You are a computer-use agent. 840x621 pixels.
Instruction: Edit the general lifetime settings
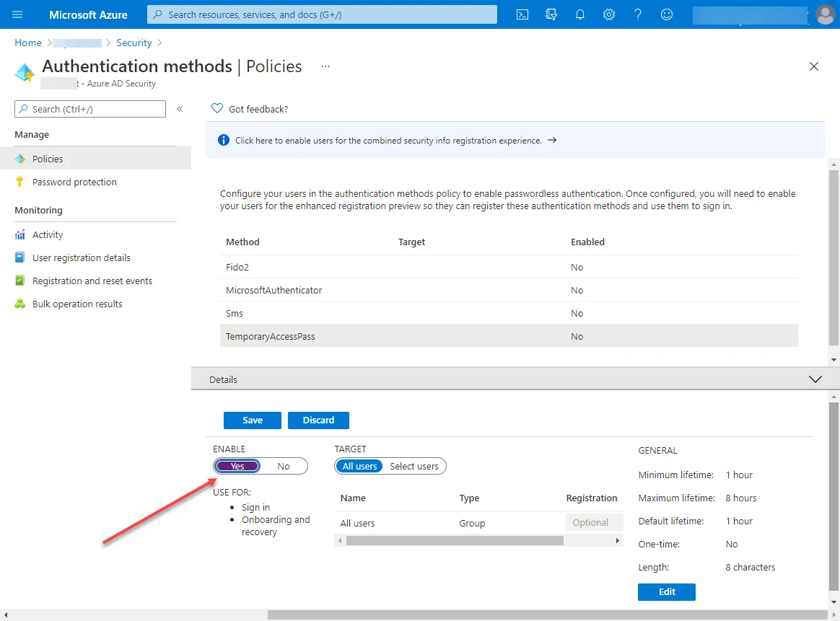(x=666, y=592)
